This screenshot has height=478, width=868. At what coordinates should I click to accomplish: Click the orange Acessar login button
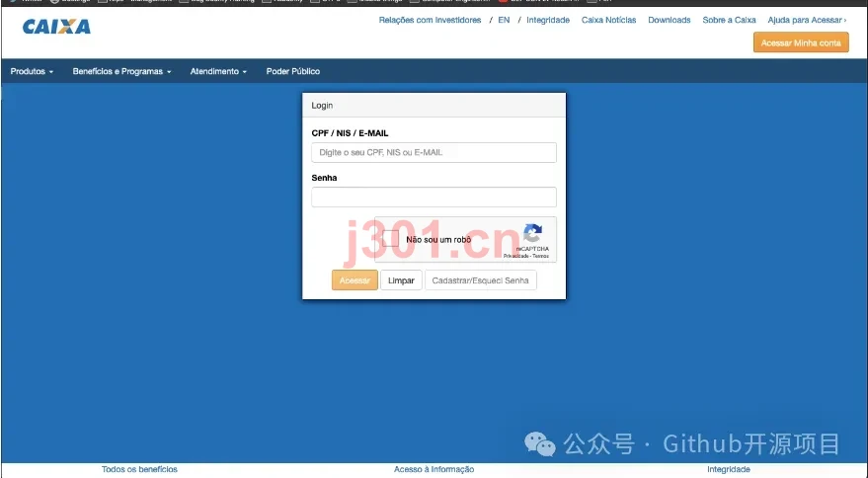tap(355, 280)
